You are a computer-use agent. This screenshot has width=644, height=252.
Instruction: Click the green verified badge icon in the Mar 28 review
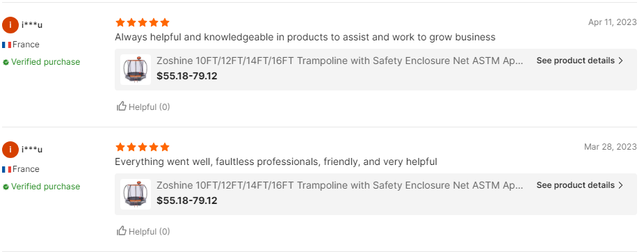point(6,187)
